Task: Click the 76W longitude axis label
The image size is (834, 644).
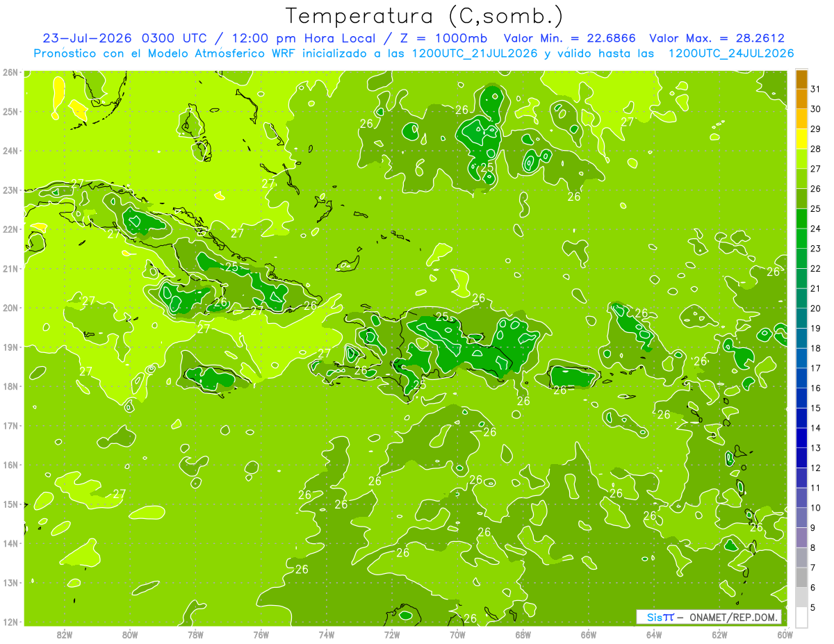Action: (x=261, y=634)
